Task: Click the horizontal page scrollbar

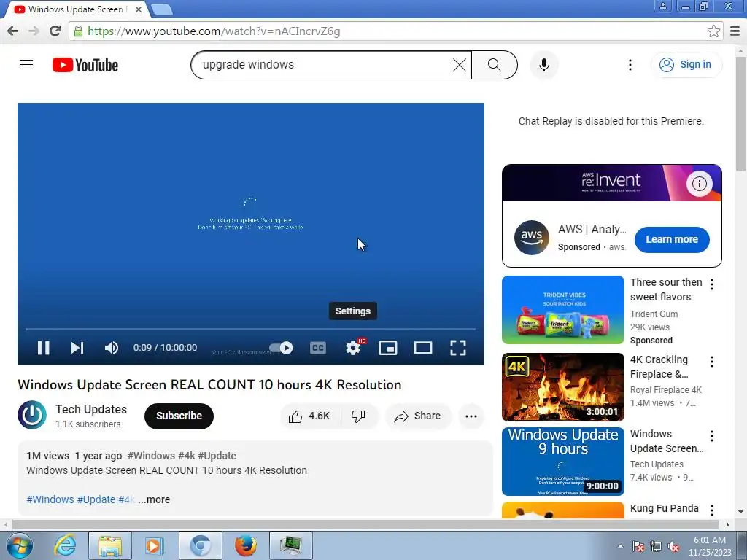Action: [x=365, y=524]
